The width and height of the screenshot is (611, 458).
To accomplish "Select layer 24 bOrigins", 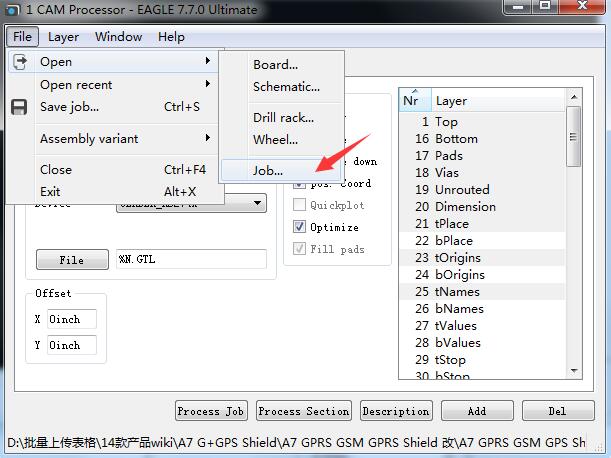I will [482, 275].
